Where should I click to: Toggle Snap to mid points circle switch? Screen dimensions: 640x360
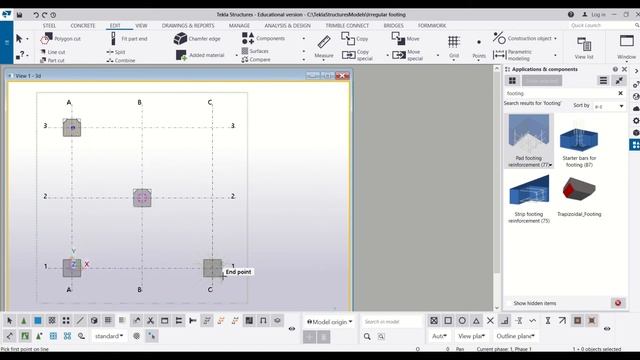[462, 321]
